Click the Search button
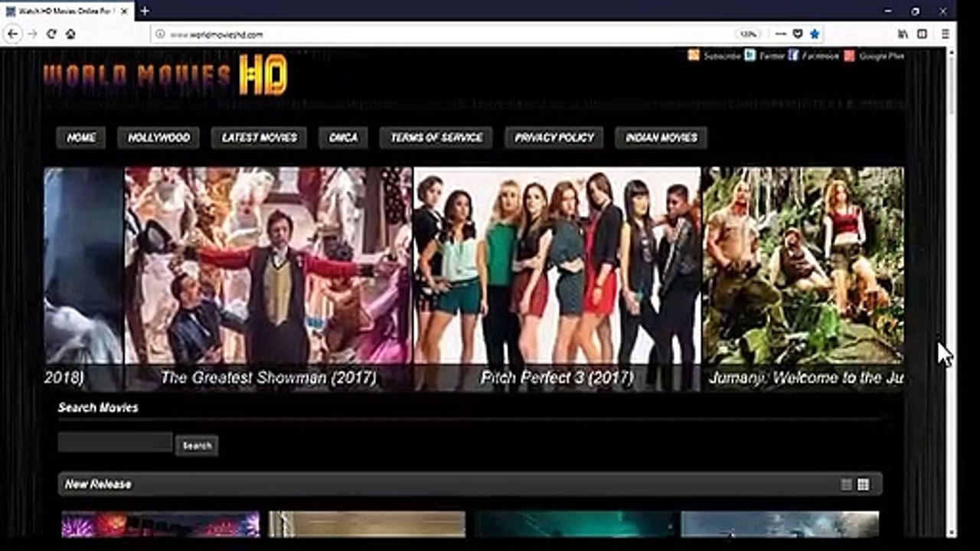 click(197, 445)
